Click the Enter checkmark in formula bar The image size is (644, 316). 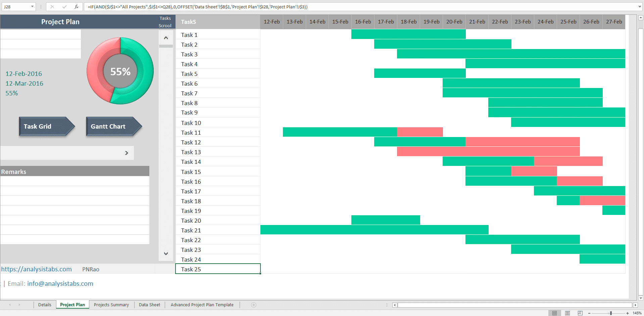tap(64, 7)
